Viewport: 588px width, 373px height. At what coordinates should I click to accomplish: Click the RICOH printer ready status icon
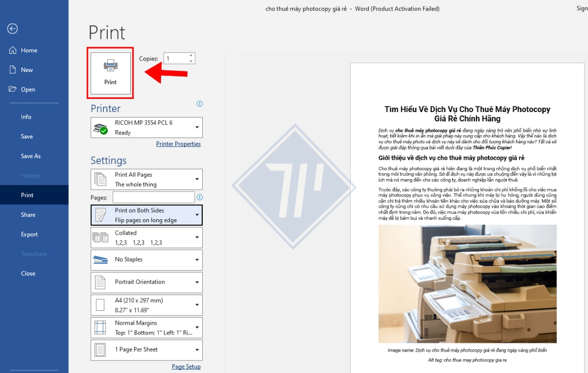101,129
